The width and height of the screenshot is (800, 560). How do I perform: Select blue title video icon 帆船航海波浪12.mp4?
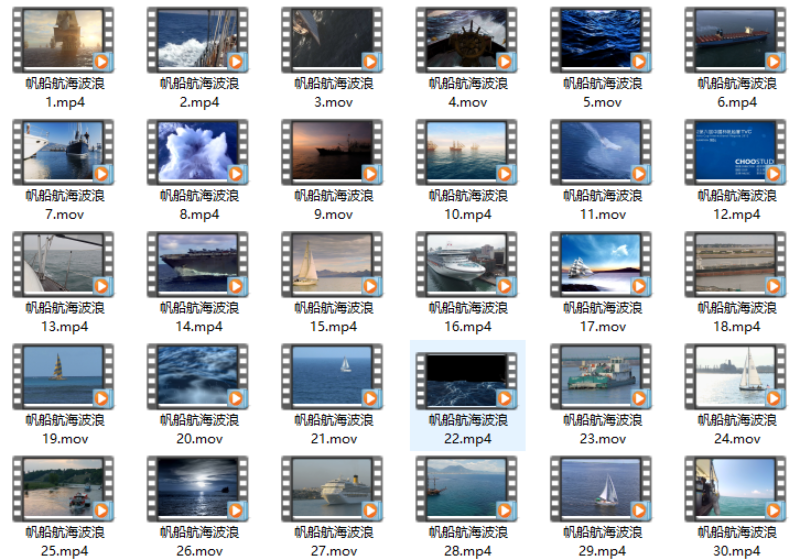point(735,152)
